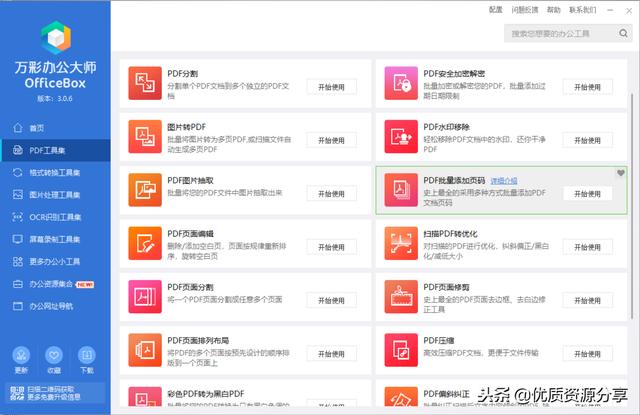Click the PDF倾斜纠正 title
Image resolution: width=640 pixels, height=415 pixels.
click(447, 394)
